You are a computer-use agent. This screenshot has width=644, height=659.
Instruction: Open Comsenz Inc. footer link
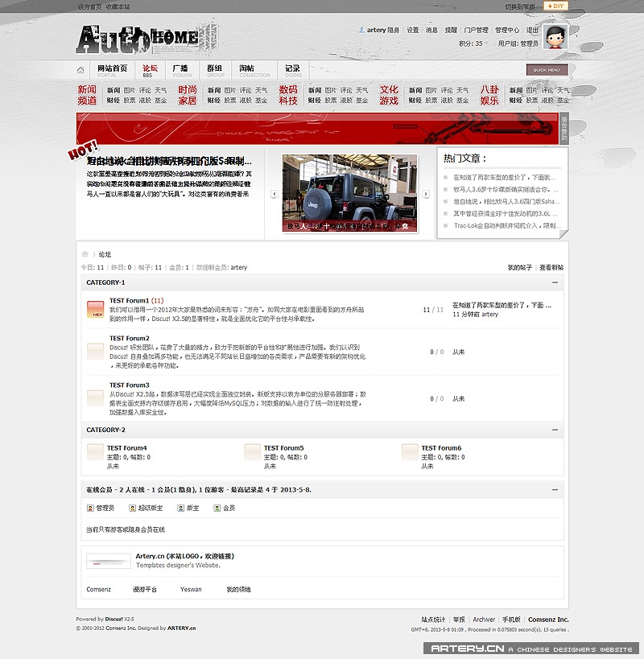548,620
